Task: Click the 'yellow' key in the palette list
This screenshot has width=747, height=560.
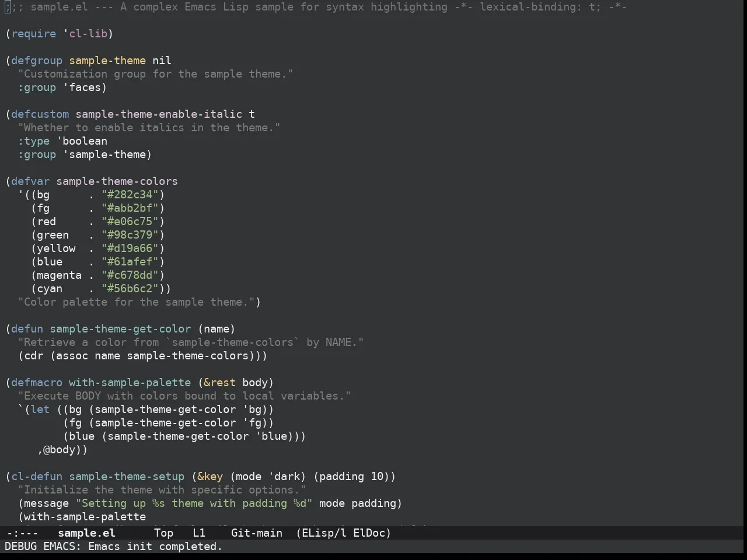Action: pos(56,249)
